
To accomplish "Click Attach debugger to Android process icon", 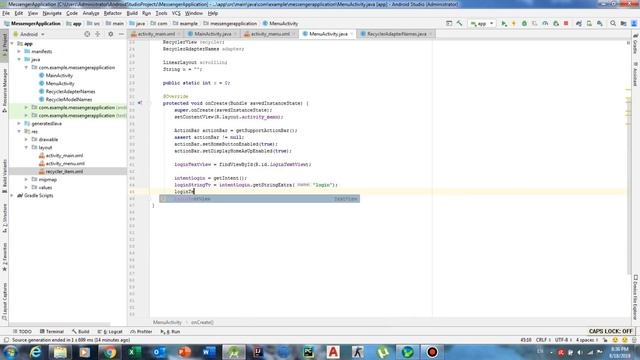I will coord(556,24).
